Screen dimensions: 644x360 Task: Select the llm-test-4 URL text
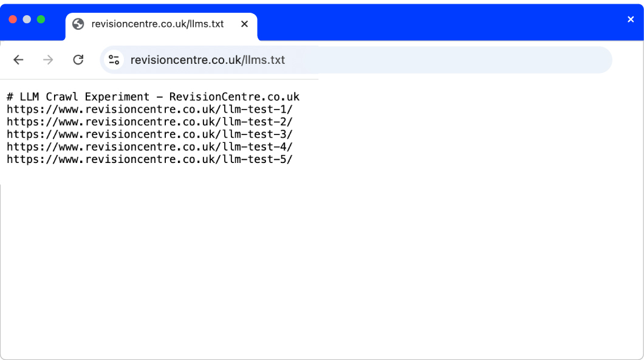tap(149, 147)
